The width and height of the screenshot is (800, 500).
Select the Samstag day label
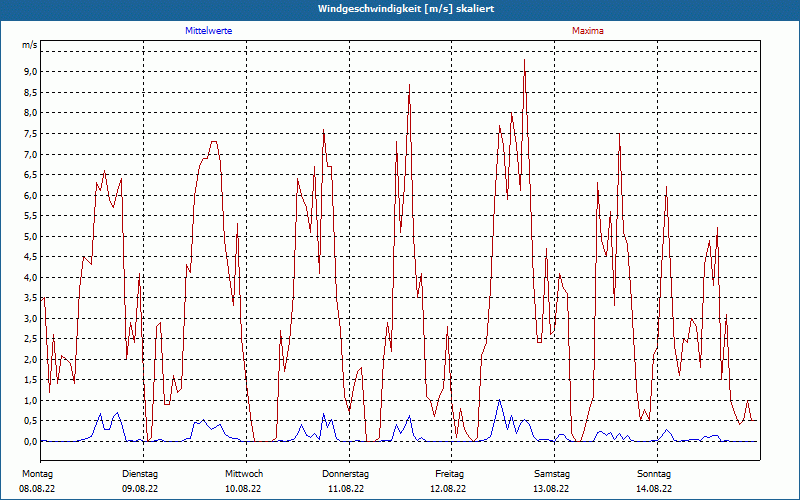pos(552,474)
